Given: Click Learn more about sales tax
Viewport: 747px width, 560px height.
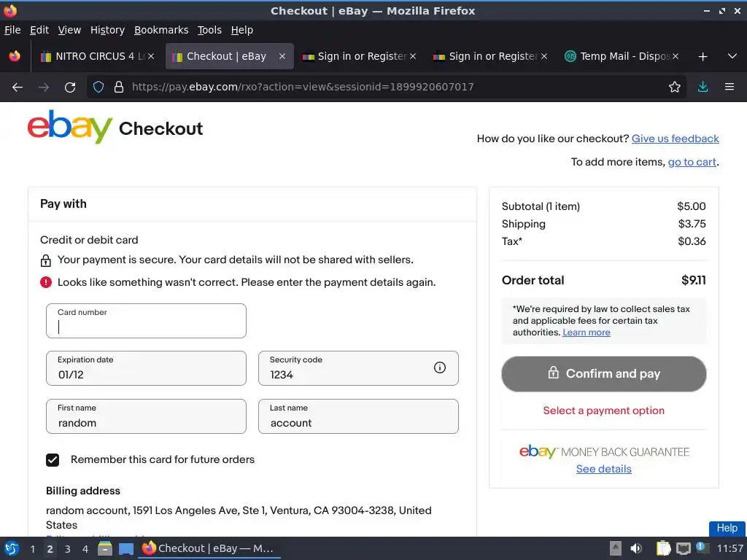Looking at the screenshot, I should (x=586, y=332).
